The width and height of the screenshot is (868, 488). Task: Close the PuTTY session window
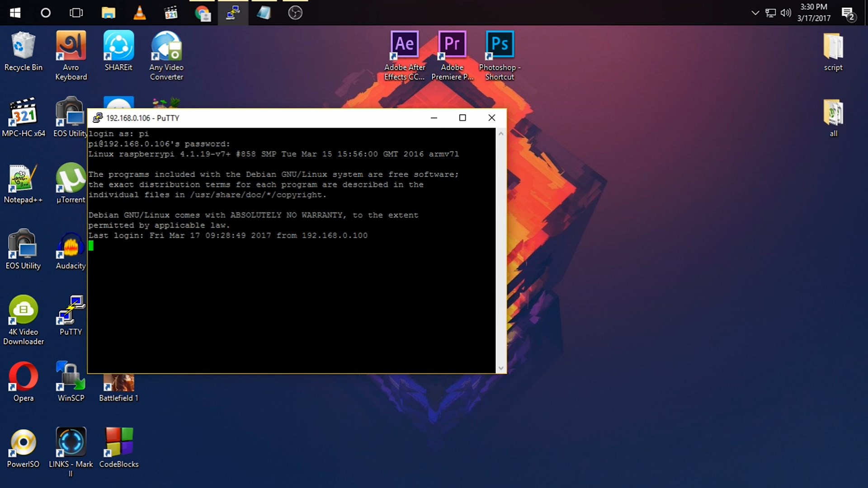pos(492,118)
